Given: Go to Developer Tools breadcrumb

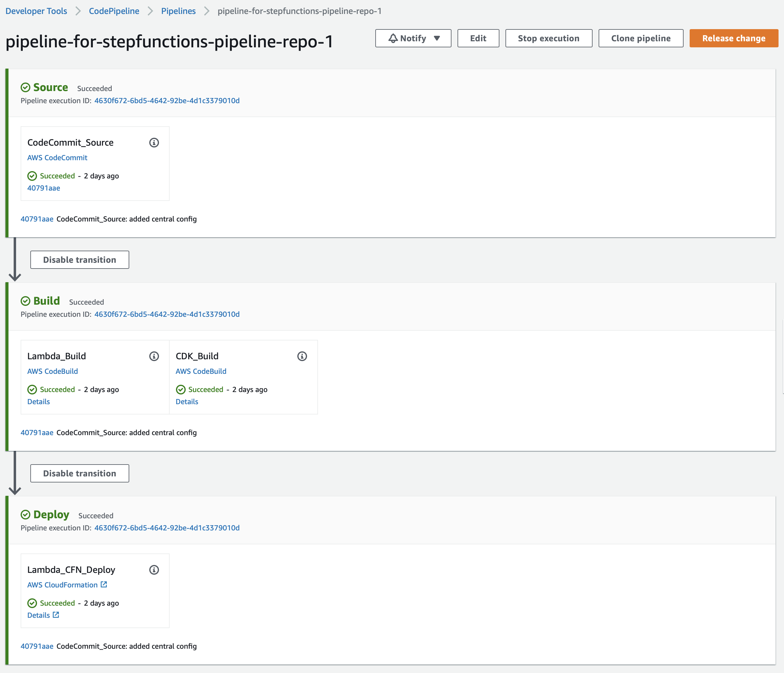Looking at the screenshot, I should (36, 11).
